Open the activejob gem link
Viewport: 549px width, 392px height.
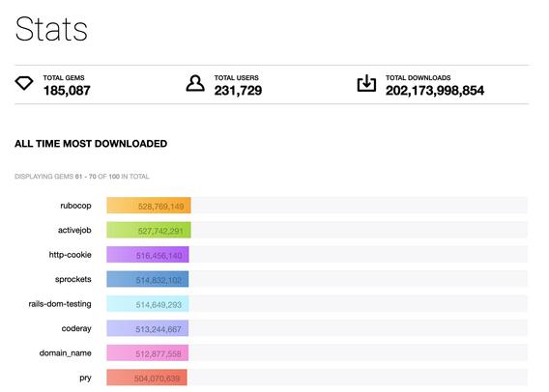click(74, 231)
